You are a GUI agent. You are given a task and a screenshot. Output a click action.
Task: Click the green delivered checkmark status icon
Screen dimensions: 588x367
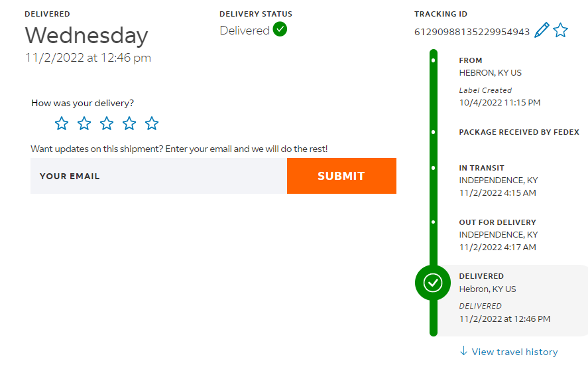(280, 29)
